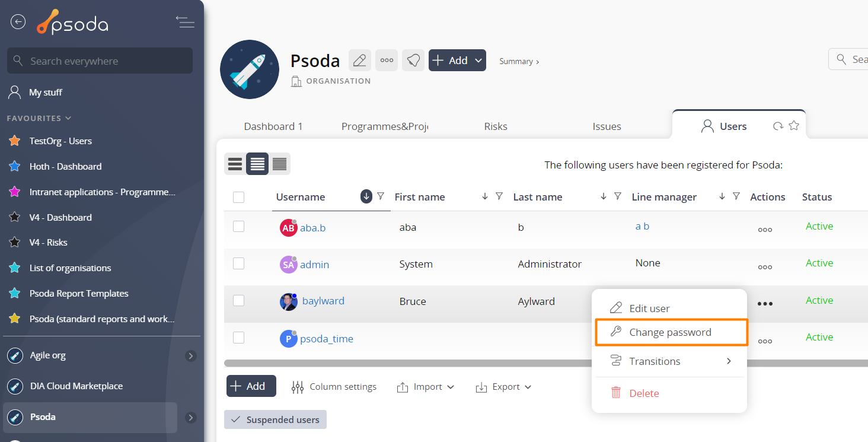Open actions menu for psoda_time row
The width and height of the screenshot is (868, 442).
pos(765,341)
